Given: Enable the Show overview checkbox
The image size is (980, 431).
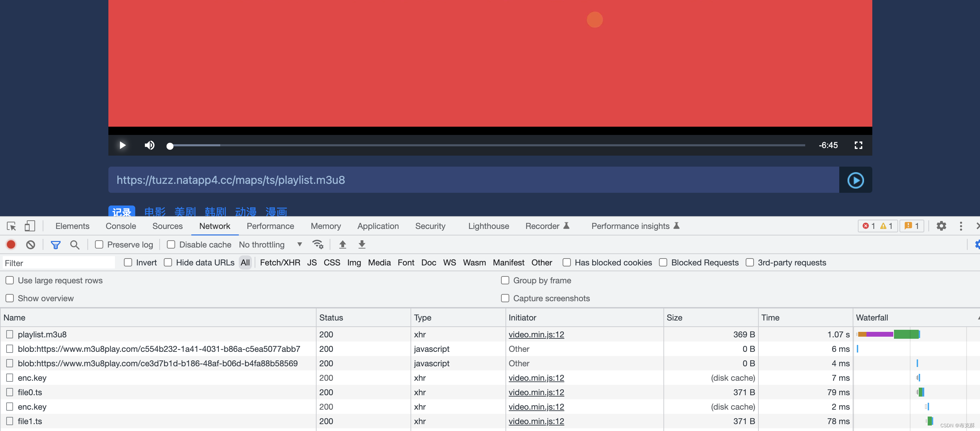Looking at the screenshot, I should (x=10, y=298).
